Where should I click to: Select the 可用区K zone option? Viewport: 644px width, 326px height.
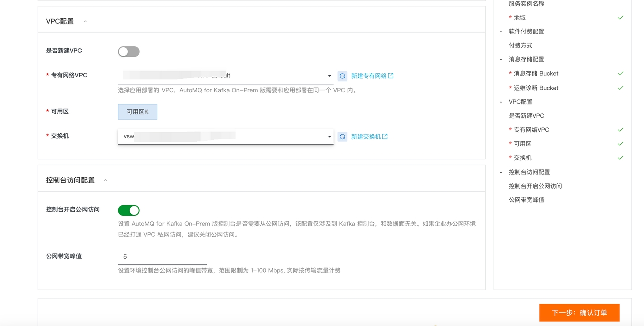137,112
